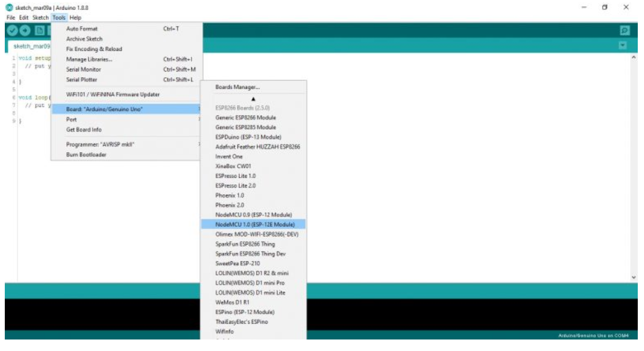Select Generic ESP8266 Module board
The width and height of the screenshot is (644, 351).
pos(253,117)
